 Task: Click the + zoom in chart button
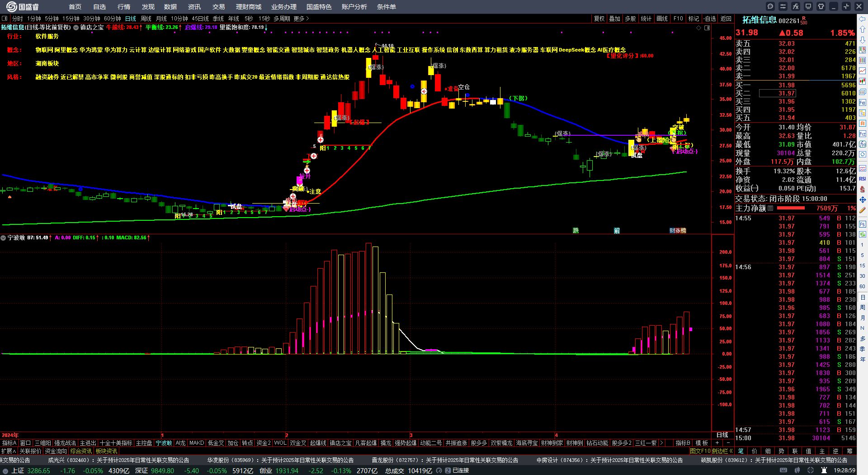click(717, 443)
